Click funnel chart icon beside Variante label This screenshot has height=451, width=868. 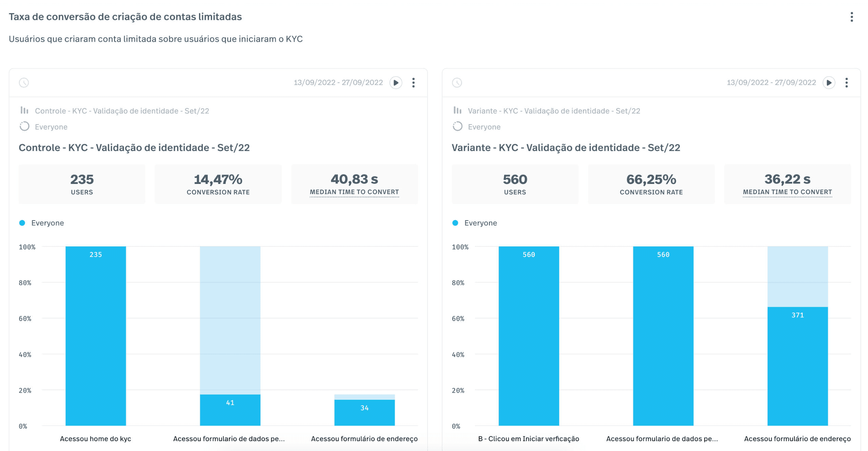coord(457,111)
